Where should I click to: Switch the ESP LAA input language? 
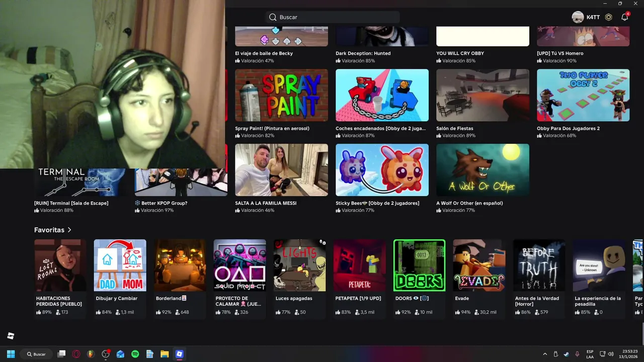click(x=590, y=354)
